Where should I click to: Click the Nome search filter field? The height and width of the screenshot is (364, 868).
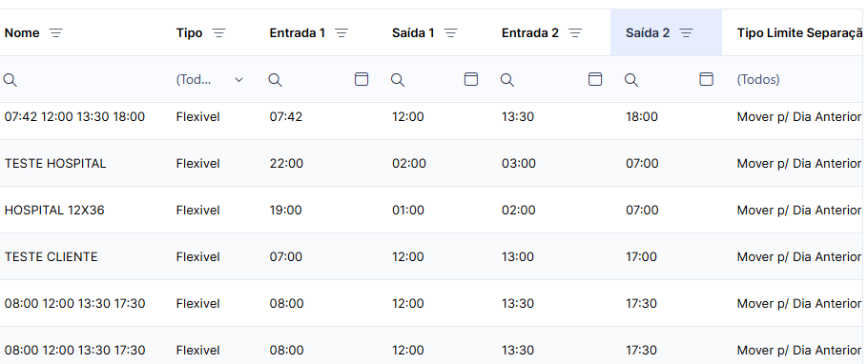click(x=84, y=80)
